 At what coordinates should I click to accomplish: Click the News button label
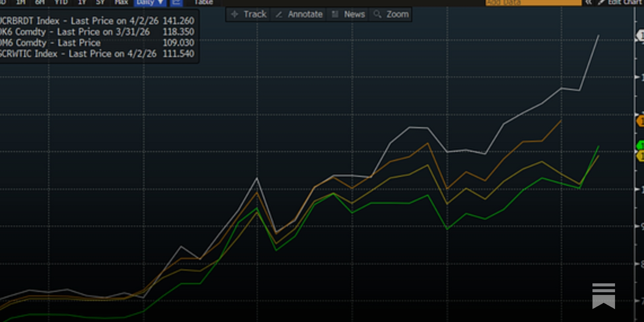(x=354, y=14)
